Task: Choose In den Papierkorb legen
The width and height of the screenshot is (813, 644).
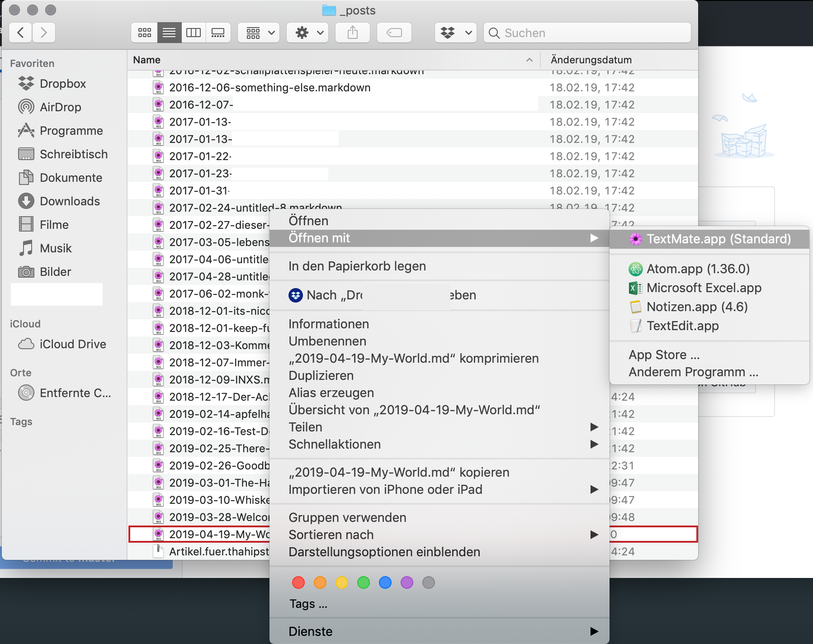Action: 357,266
